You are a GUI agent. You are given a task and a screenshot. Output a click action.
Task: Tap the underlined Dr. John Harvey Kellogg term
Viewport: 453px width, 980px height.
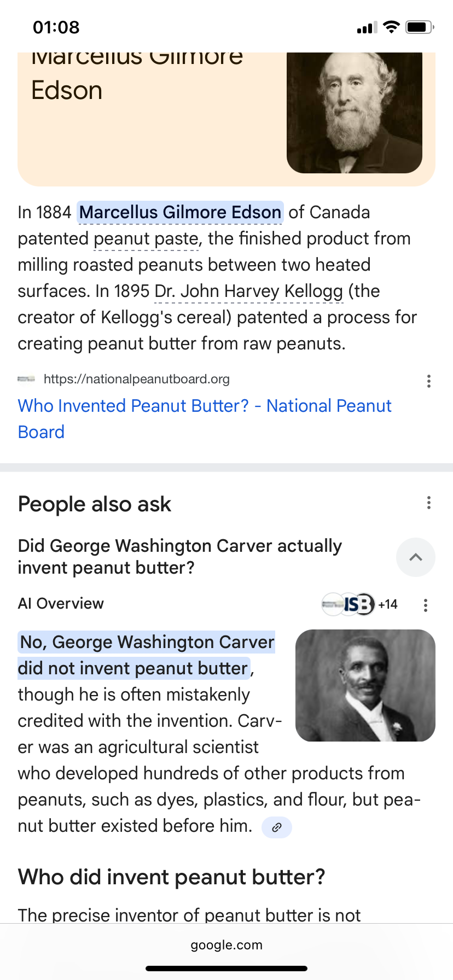(x=249, y=291)
